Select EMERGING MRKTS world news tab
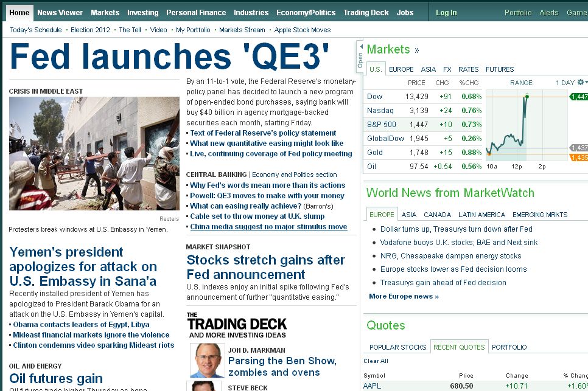Screen dimensions: 588x391 click(x=540, y=215)
